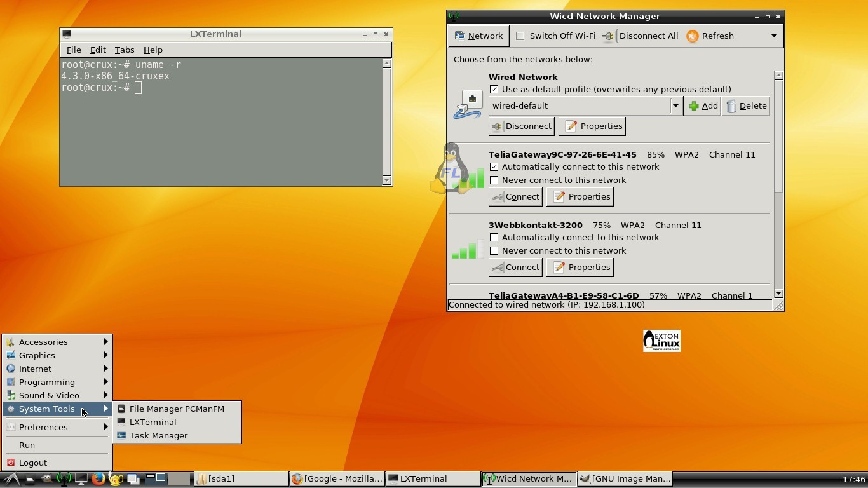Expand the Programming submenu

[x=57, y=382]
